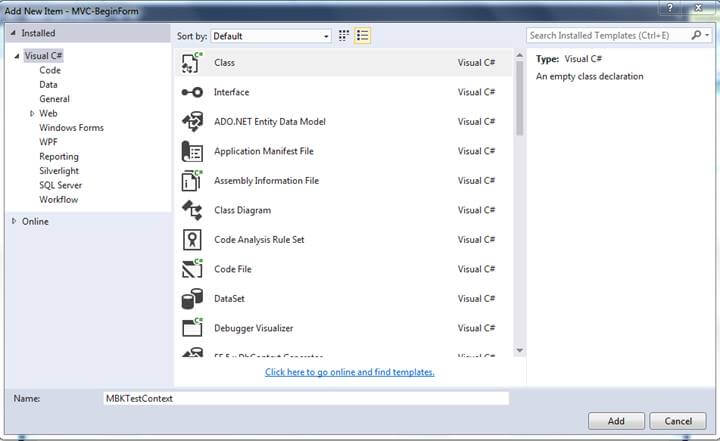Click the template list scroll down arrow
Viewport: 720px width, 441px height.
[519, 351]
